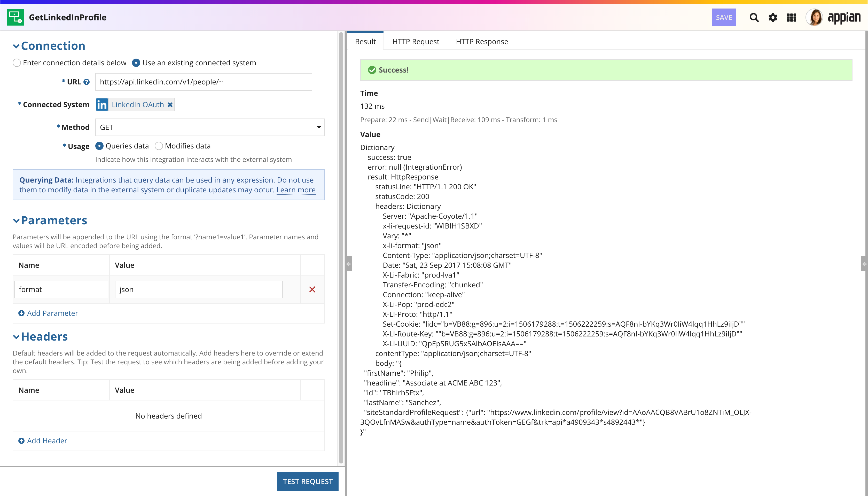The height and width of the screenshot is (496, 868).
Task: Click the Add Header plus icon
Action: (x=21, y=441)
